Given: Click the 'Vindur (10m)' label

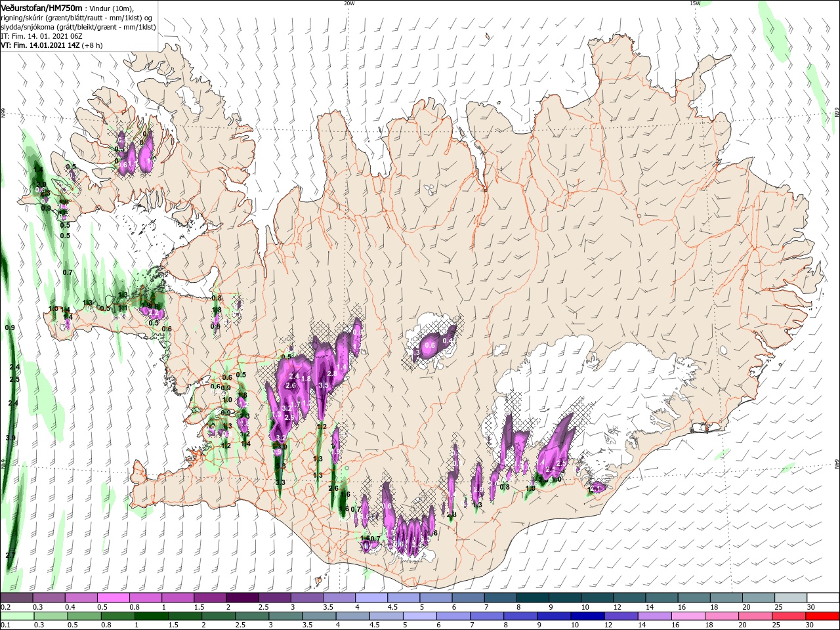Looking at the screenshot, I should (111, 8).
